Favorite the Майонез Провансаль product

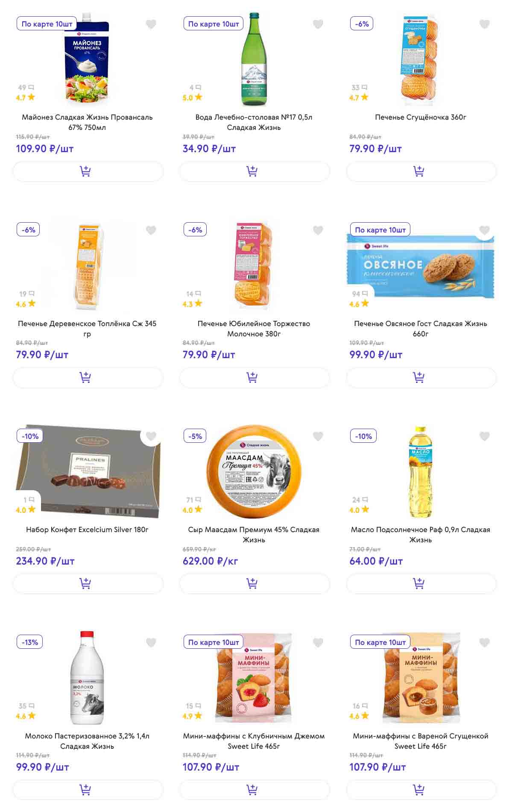151,24
